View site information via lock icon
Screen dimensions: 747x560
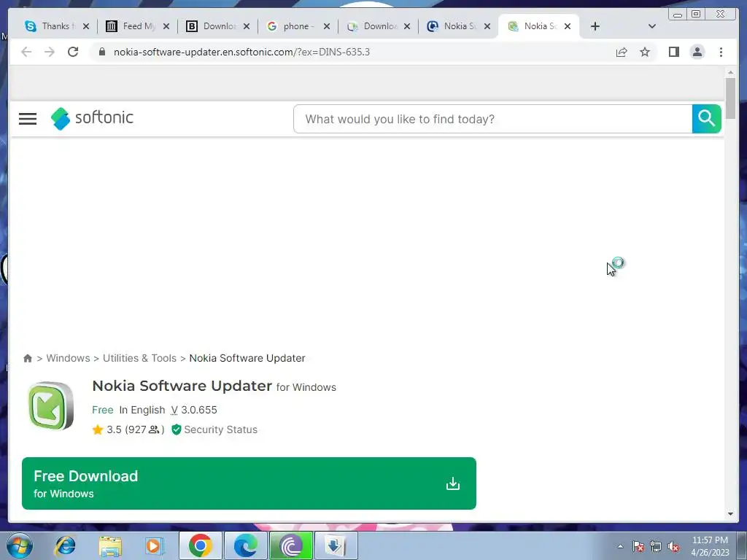[x=101, y=52]
